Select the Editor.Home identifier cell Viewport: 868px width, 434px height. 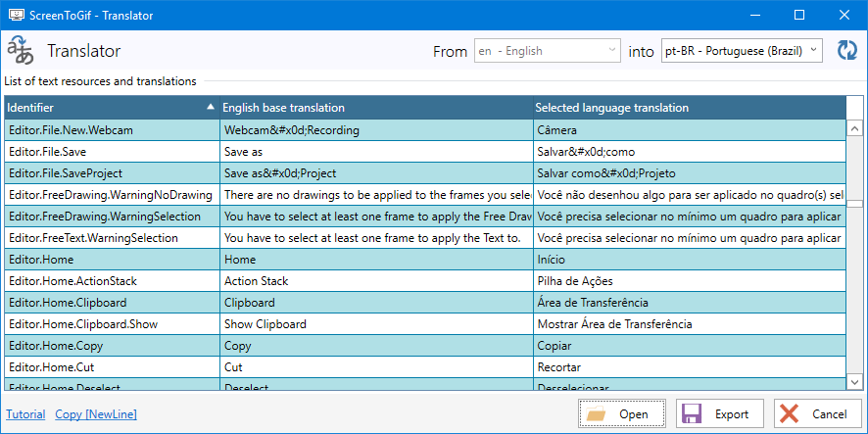pyautogui.click(x=112, y=260)
